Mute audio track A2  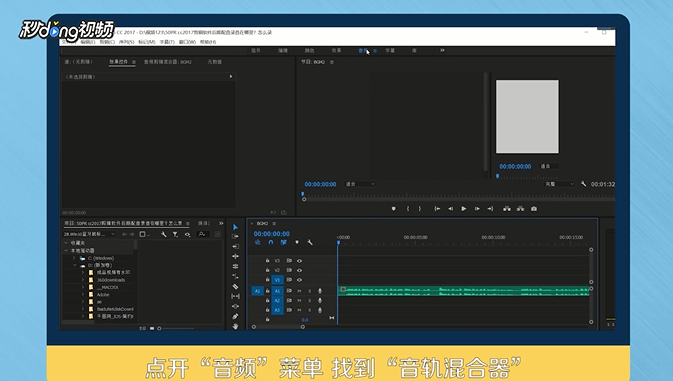pyautogui.click(x=300, y=300)
